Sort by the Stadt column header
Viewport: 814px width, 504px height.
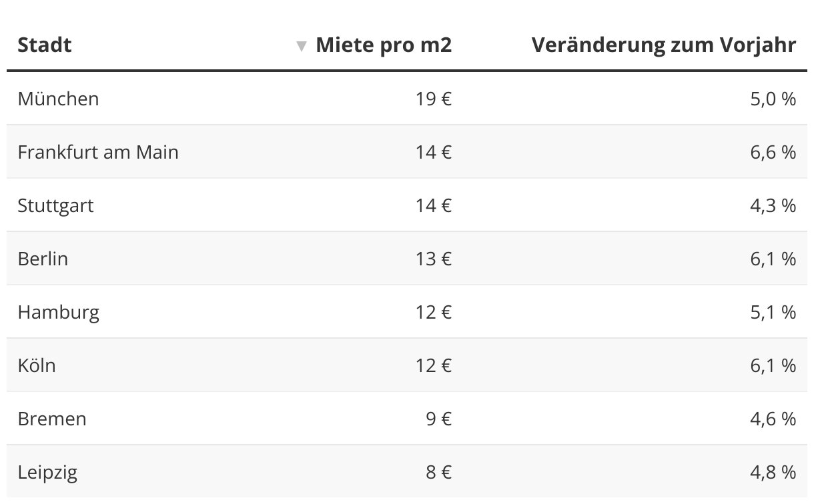point(45,45)
